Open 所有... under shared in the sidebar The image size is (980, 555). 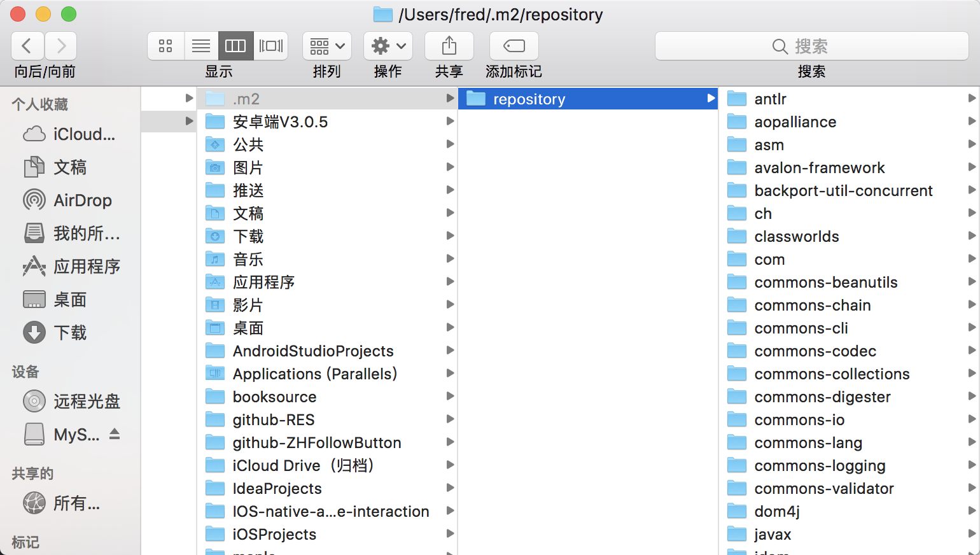[70, 503]
